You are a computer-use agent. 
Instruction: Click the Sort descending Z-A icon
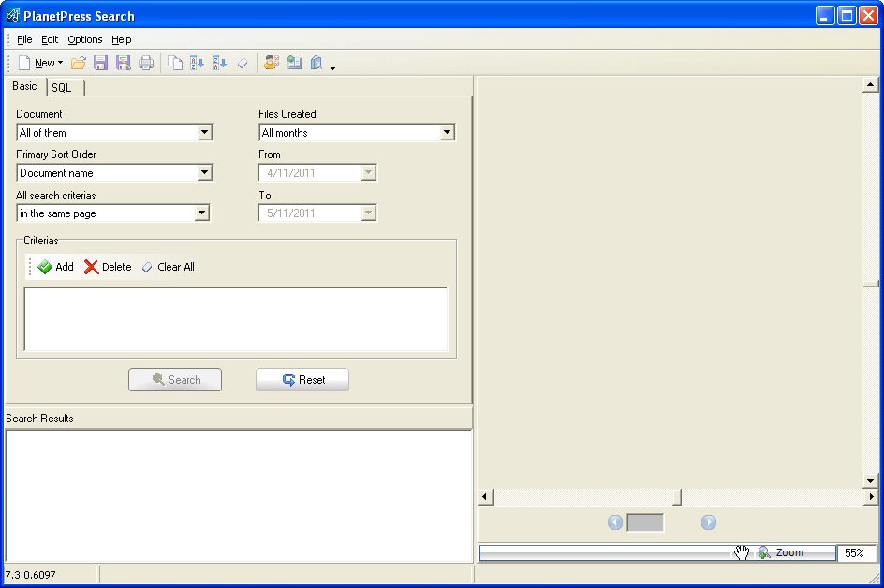tap(219, 63)
